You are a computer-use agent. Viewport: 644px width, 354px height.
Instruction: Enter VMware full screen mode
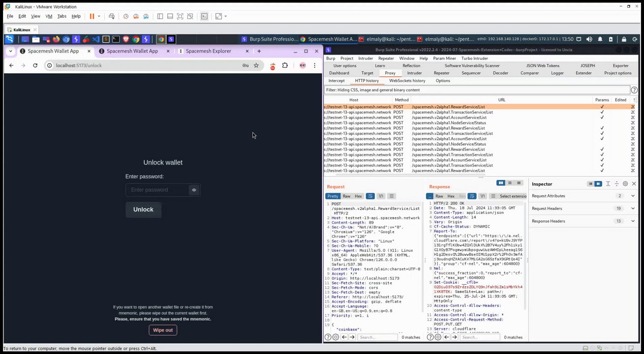(180, 16)
